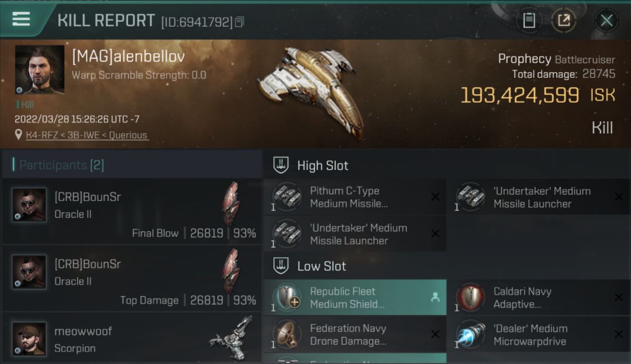Select Republic Fleet Medium Shield module icon
Image resolution: width=631 pixels, height=364 pixels.
[x=286, y=297]
